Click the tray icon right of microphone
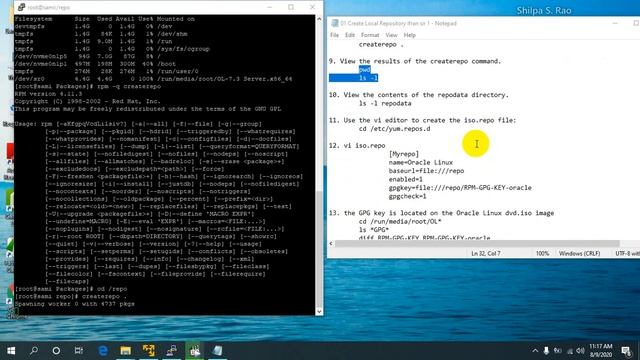640x360 pixels. click(x=558, y=351)
